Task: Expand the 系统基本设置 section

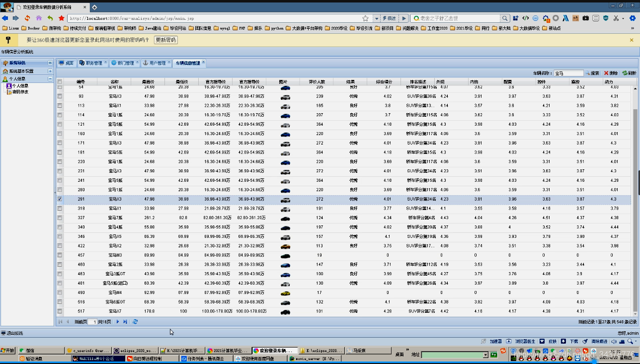Action: [x=50, y=71]
